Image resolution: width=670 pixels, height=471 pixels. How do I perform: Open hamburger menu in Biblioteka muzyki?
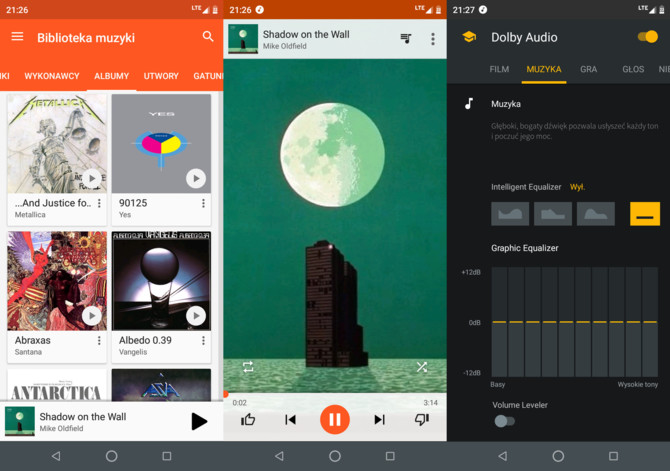[x=17, y=36]
